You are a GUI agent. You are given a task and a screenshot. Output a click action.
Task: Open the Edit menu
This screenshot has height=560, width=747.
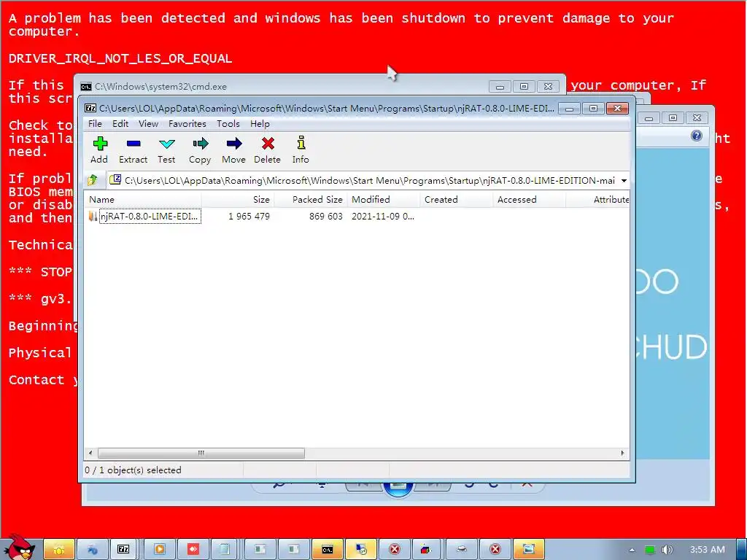pyautogui.click(x=120, y=124)
